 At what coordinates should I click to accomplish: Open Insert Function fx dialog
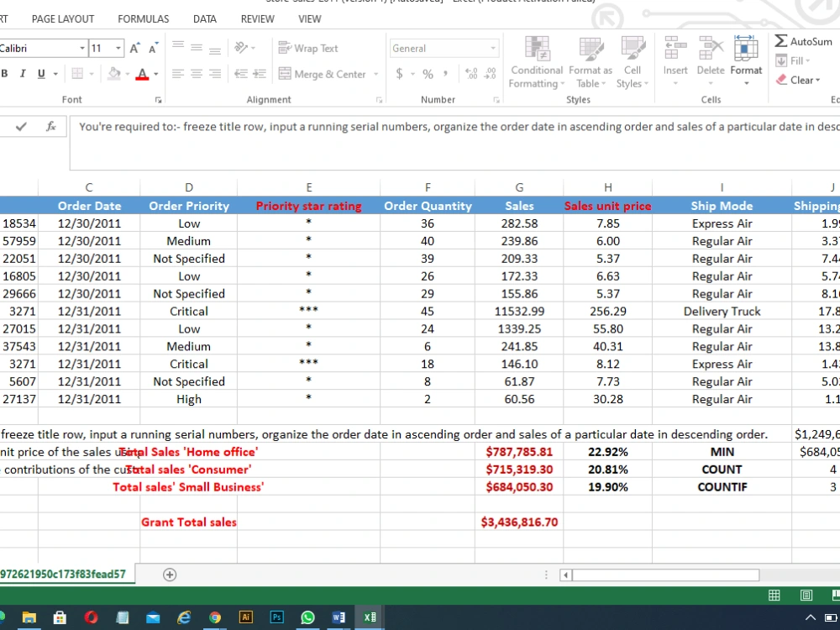51,127
